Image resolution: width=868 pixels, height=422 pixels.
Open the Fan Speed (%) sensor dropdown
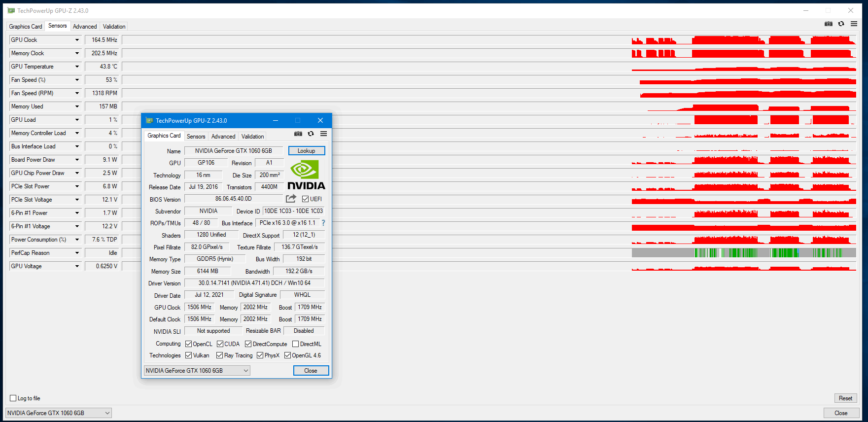pos(77,80)
